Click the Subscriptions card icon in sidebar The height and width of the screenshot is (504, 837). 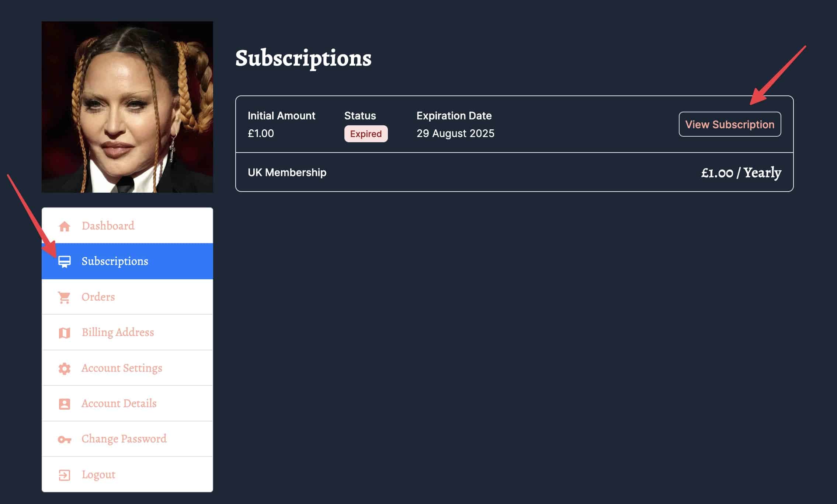tap(65, 262)
